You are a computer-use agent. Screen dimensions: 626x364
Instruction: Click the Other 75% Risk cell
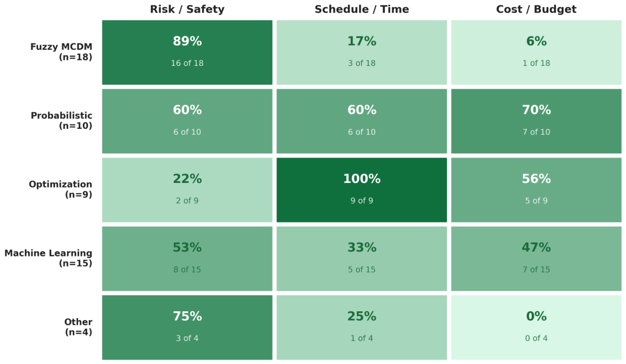[x=187, y=327]
